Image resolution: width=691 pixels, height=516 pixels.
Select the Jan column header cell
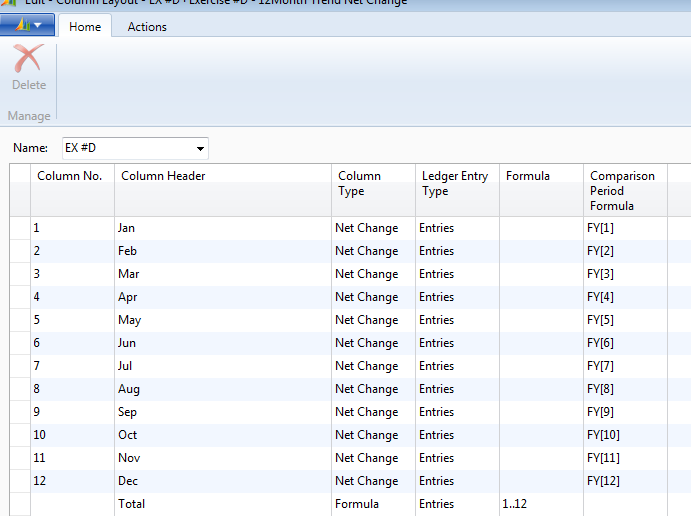coord(221,228)
